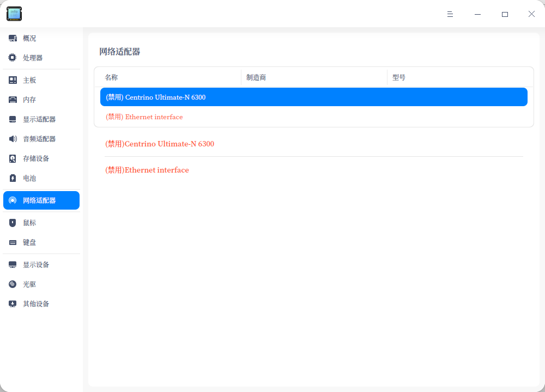Select the 处理器 processor chip icon
The width and height of the screenshot is (545, 392).
point(12,58)
